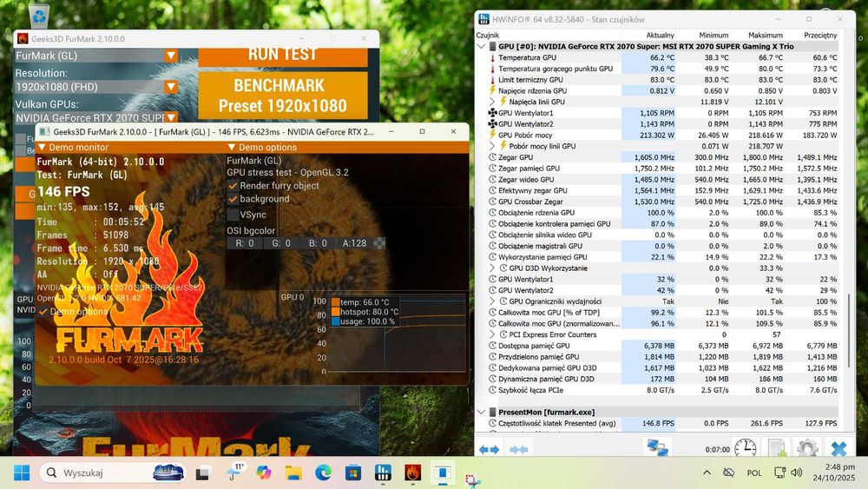
Task: Click BENCHMARK Preset 1920x1080 button
Action: click(283, 96)
